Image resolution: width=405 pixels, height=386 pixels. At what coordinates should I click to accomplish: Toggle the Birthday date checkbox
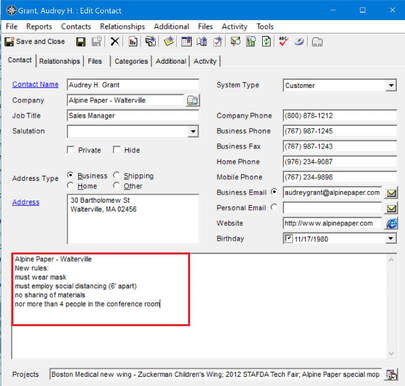point(288,238)
